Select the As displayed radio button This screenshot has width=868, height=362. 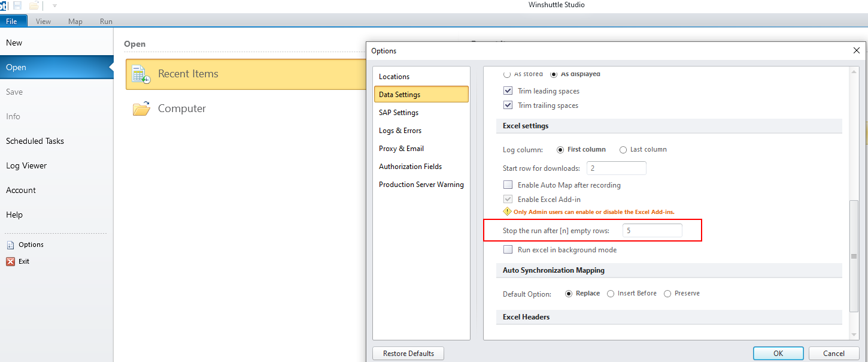554,74
